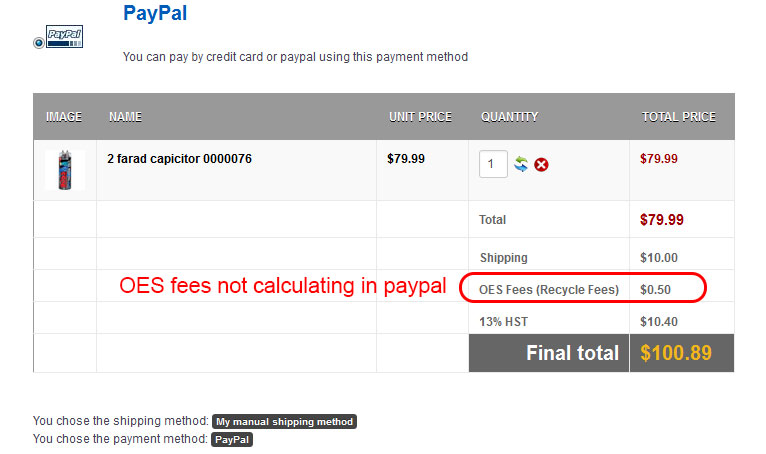Click the Name column header

[x=125, y=117]
